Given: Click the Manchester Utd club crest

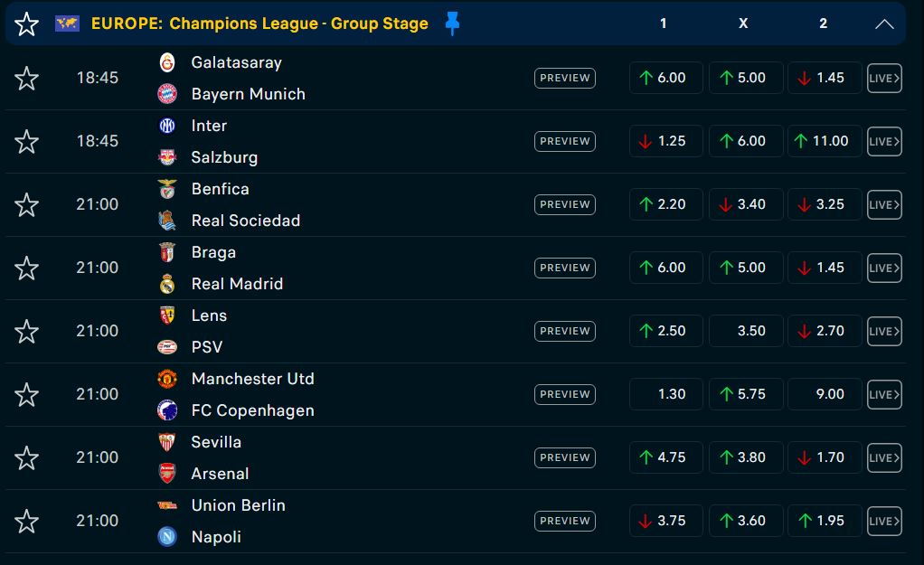Looking at the screenshot, I should [x=167, y=379].
